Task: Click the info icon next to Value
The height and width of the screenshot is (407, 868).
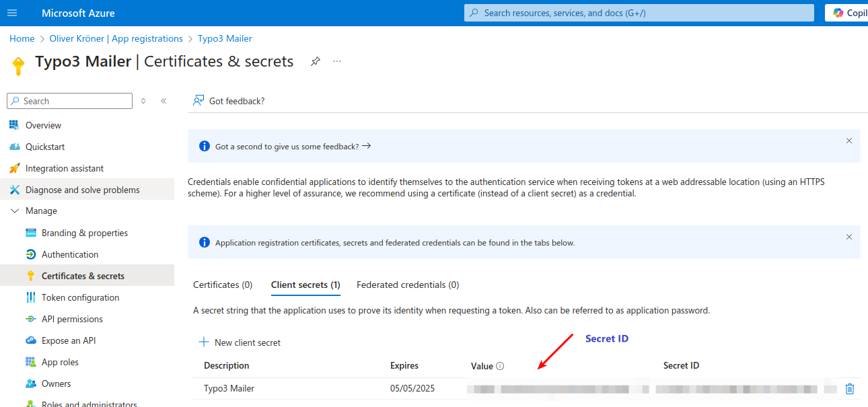Action: [x=499, y=365]
